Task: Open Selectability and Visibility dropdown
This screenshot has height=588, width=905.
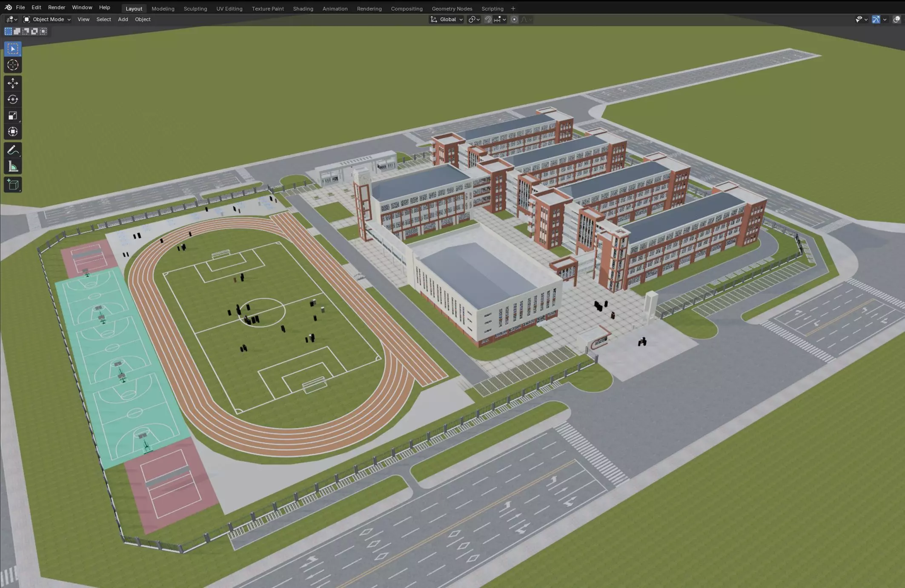Action: [x=862, y=19]
